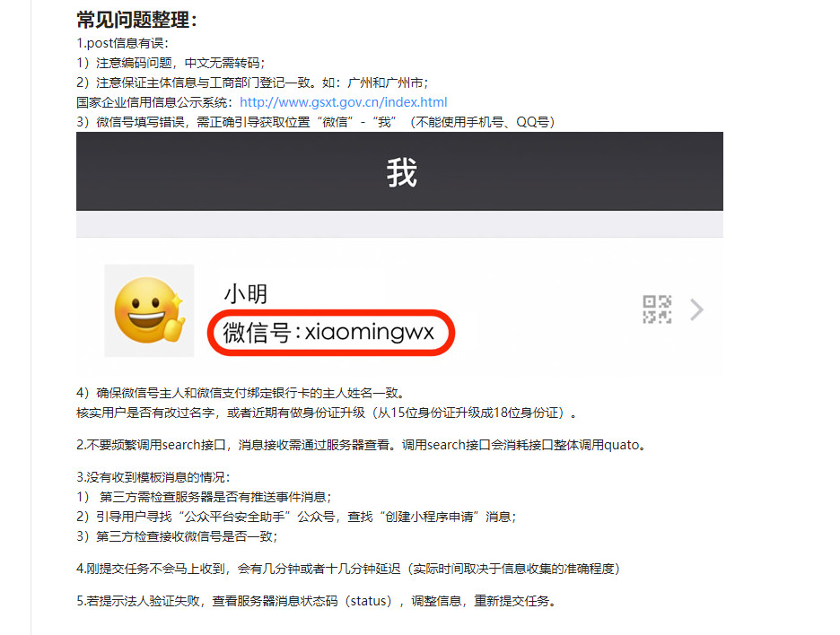Click the line mentioning 公众平台安全助手

[296, 517]
